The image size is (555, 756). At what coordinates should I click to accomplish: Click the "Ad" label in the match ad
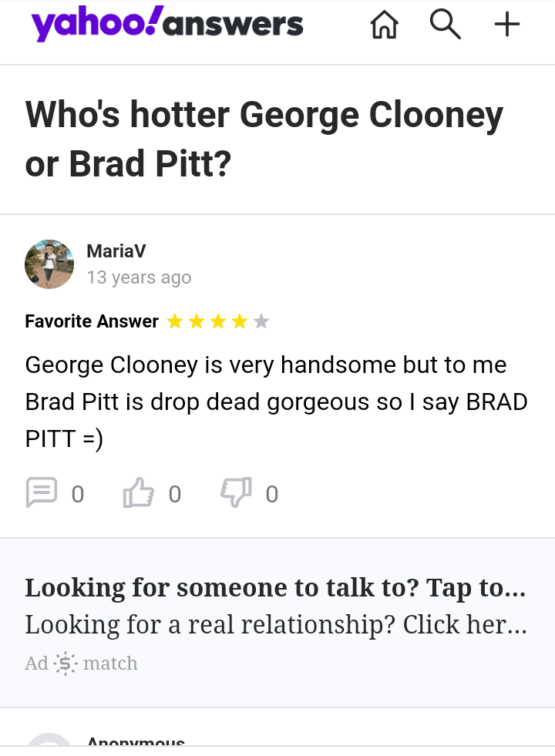(x=36, y=663)
